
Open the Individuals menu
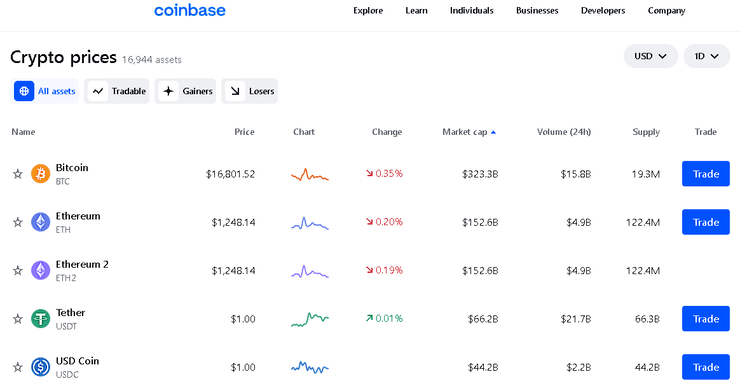(471, 10)
